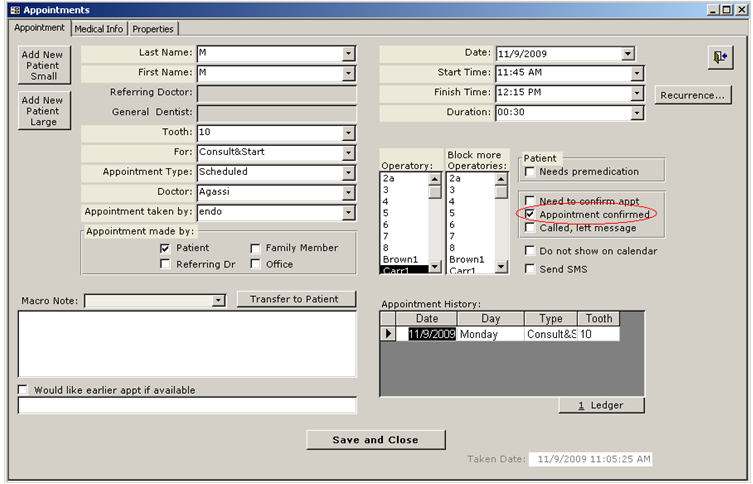The height and width of the screenshot is (484, 753).
Task: Switch to the Medical Info tab
Action: 99,29
